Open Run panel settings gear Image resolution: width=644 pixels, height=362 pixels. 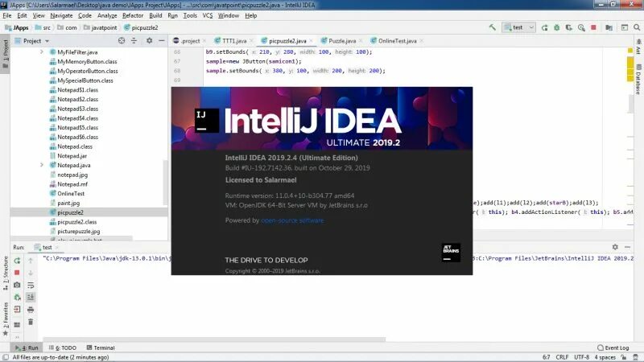pyautogui.click(x=615, y=247)
